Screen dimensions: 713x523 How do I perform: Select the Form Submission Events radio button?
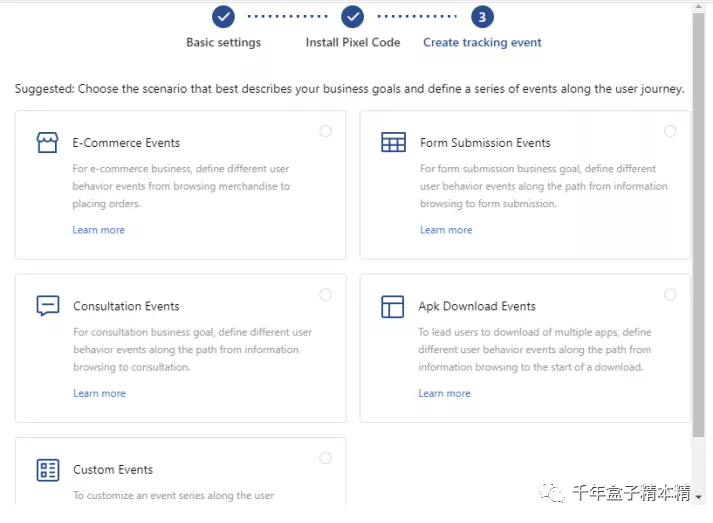tap(670, 131)
